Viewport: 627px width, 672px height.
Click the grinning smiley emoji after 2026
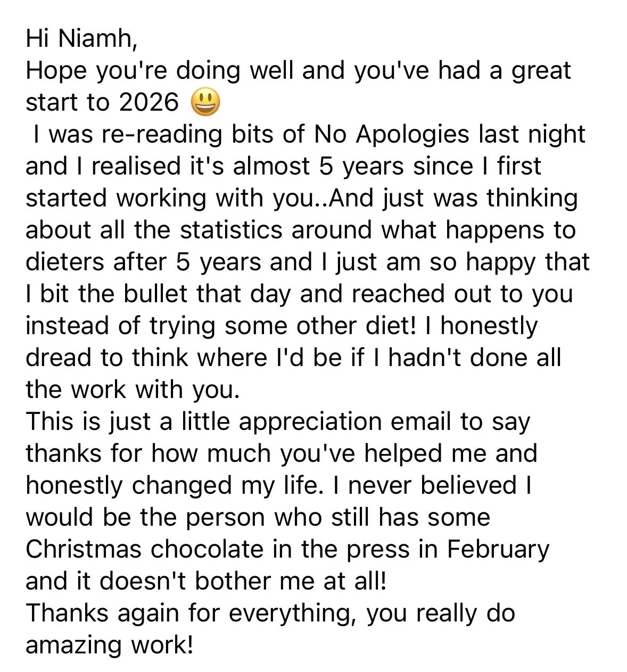pos(205,102)
